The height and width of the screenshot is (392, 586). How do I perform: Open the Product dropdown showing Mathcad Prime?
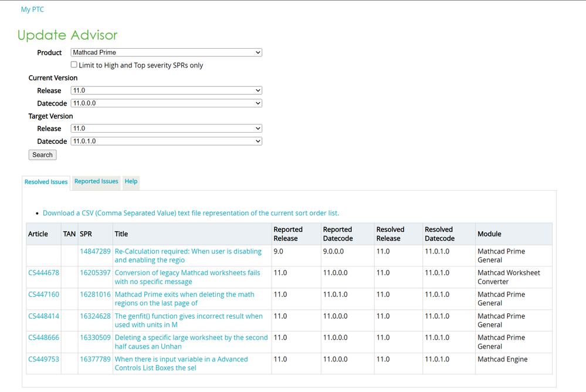[x=167, y=52]
